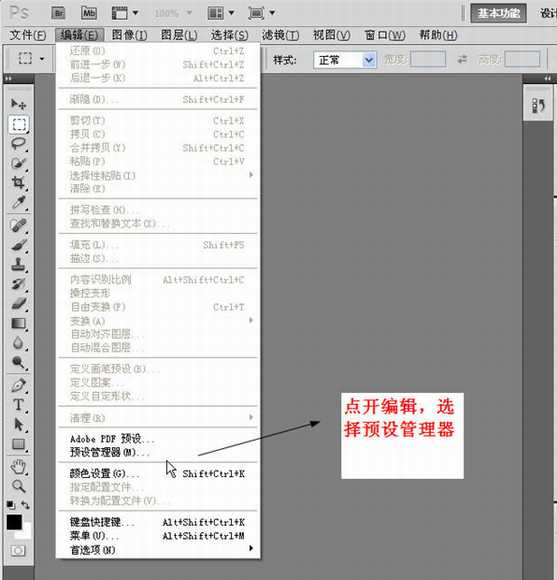Screen dimensions: 557x580
Task: Select the Eyedropper tool
Action: point(18,202)
